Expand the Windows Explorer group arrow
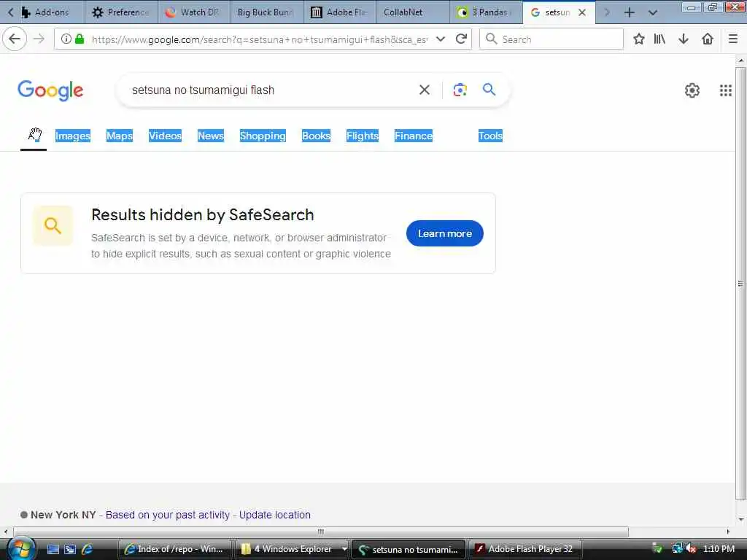The width and height of the screenshot is (747, 560). point(344,549)
